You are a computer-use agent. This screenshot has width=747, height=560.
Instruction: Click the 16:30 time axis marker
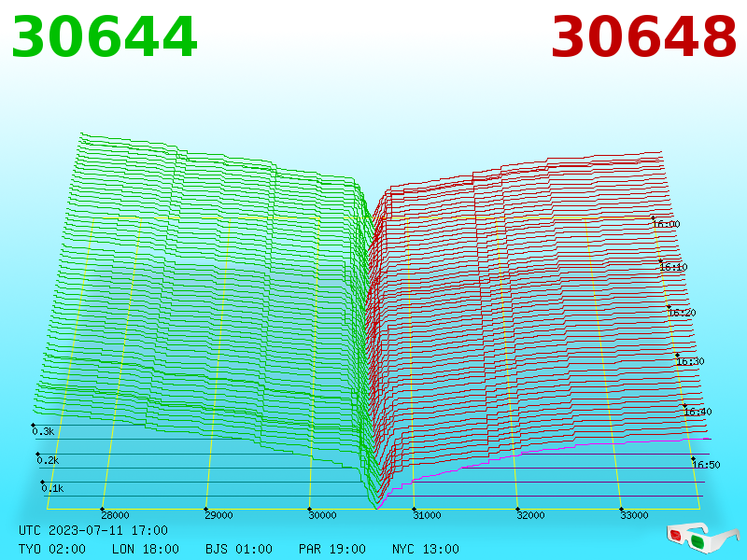[690, 361]
